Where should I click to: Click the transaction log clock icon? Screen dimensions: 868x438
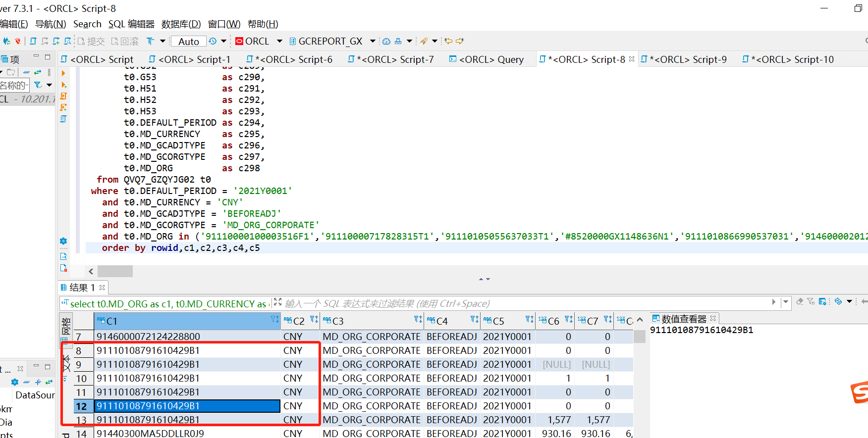pos(213,41)
